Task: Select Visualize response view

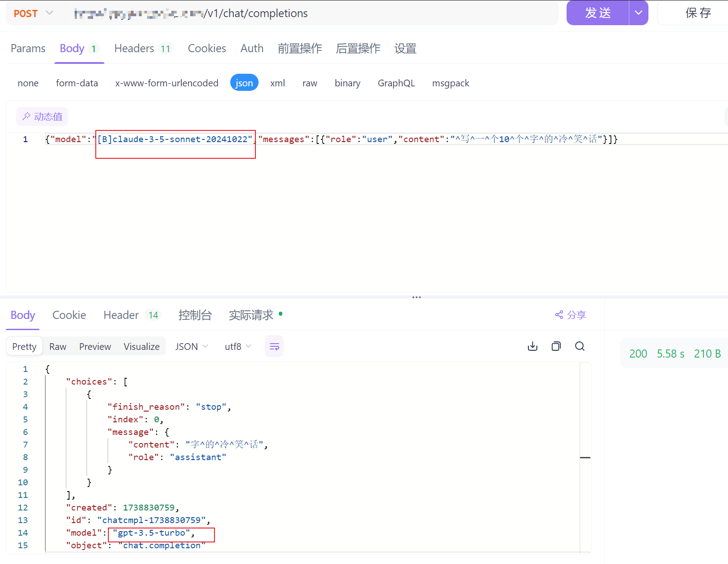Action: pos(142,347)
